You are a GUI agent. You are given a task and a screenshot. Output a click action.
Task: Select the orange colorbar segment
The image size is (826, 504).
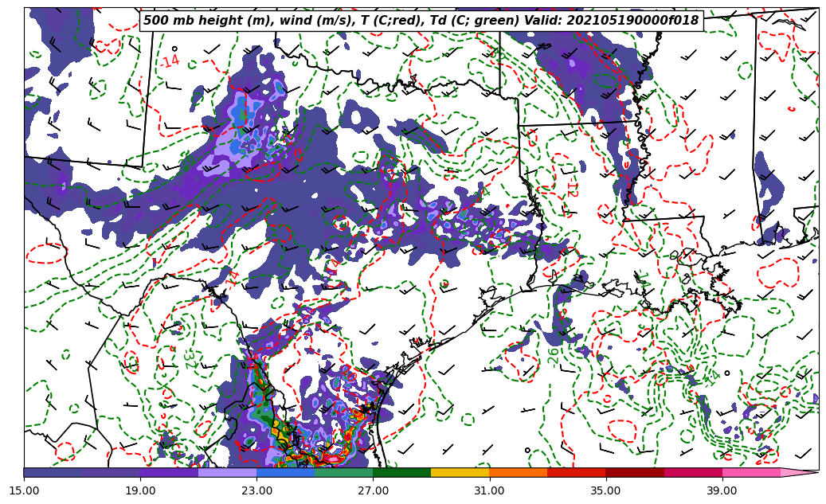pyautogui.click(x=518, y=472)
